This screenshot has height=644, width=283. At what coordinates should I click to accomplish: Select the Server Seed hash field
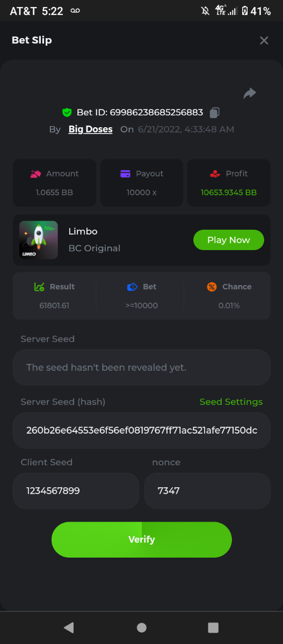point(142,430)
